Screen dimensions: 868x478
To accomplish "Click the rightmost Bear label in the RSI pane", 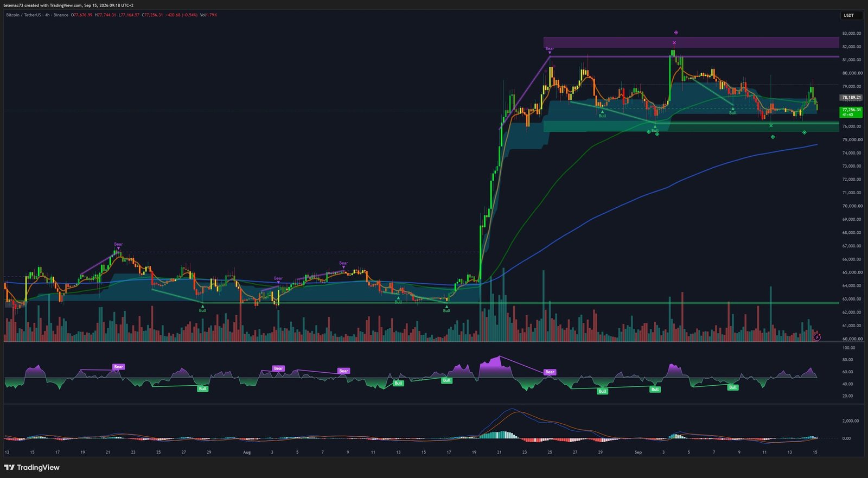I will tap(550, 372).
